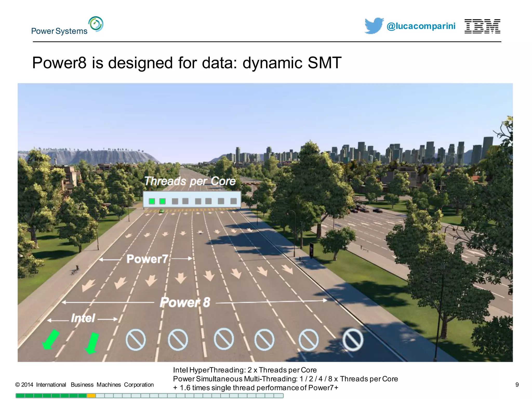Click the Twitter bird icon
Screen dimensions: 532x399
(x=374, y=26)
